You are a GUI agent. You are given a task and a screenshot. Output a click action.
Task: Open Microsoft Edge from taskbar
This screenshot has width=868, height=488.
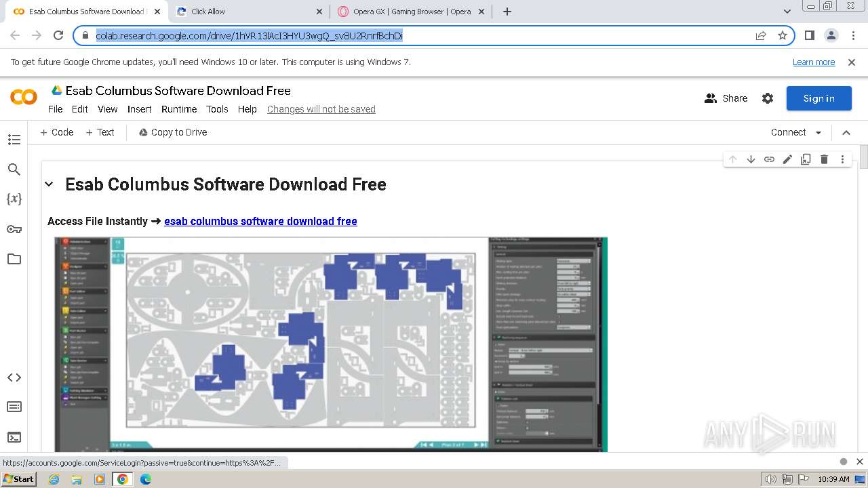point(146,479)
